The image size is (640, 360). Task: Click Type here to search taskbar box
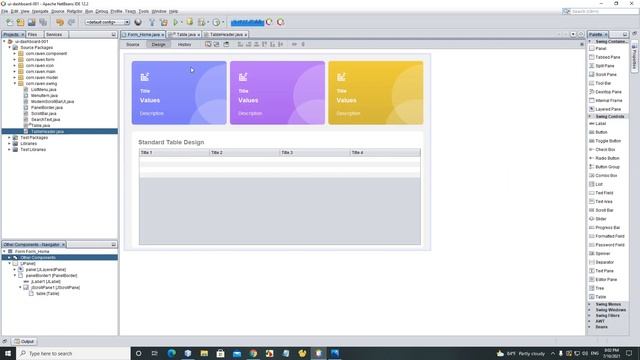pyautogui.click(x=73, y=353)
